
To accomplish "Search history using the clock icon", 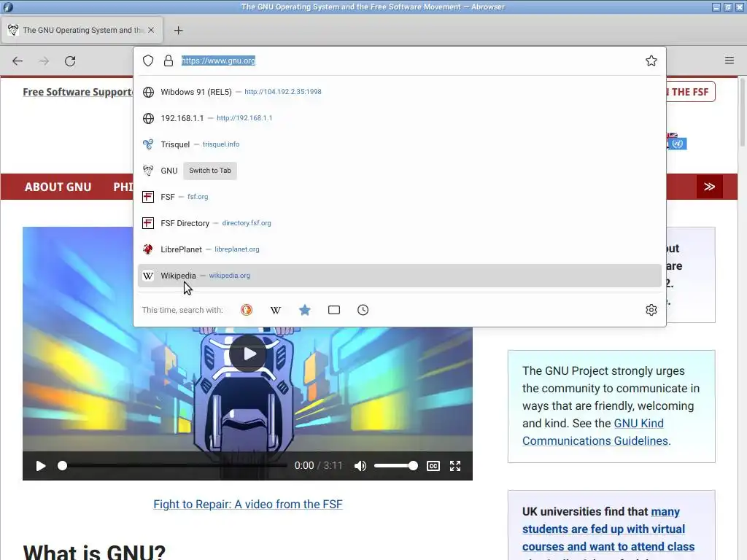I will point(363,310).
